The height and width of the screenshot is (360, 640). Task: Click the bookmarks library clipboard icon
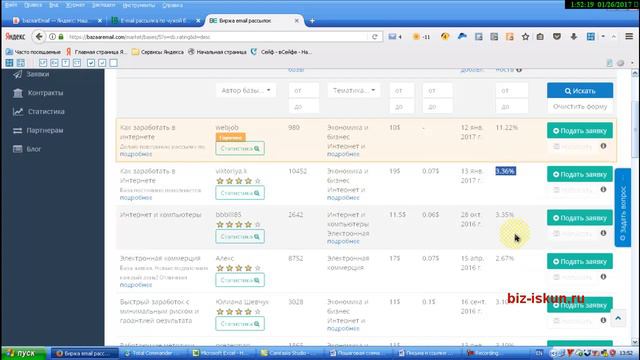tap(540, 37)
